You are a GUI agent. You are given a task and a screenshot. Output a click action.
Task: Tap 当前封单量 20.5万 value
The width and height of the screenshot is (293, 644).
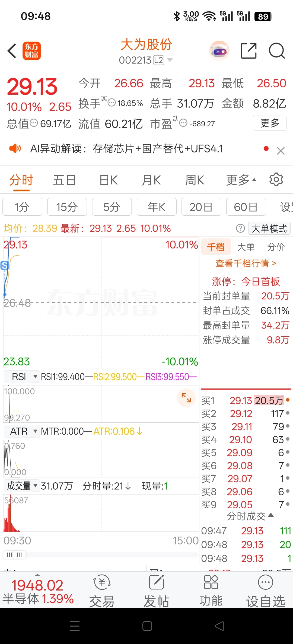pos(275,296)
